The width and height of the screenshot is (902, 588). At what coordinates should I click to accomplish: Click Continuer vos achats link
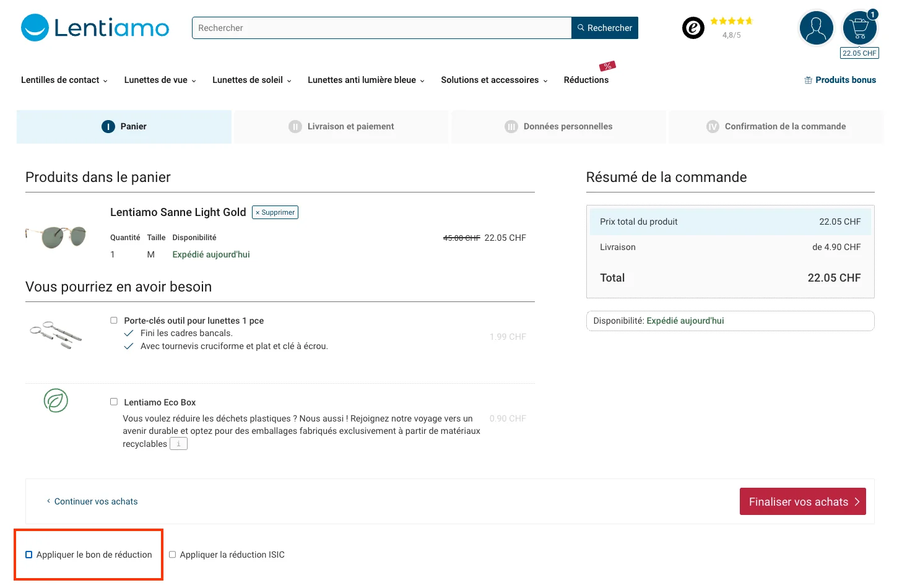(x=92, y=501)
